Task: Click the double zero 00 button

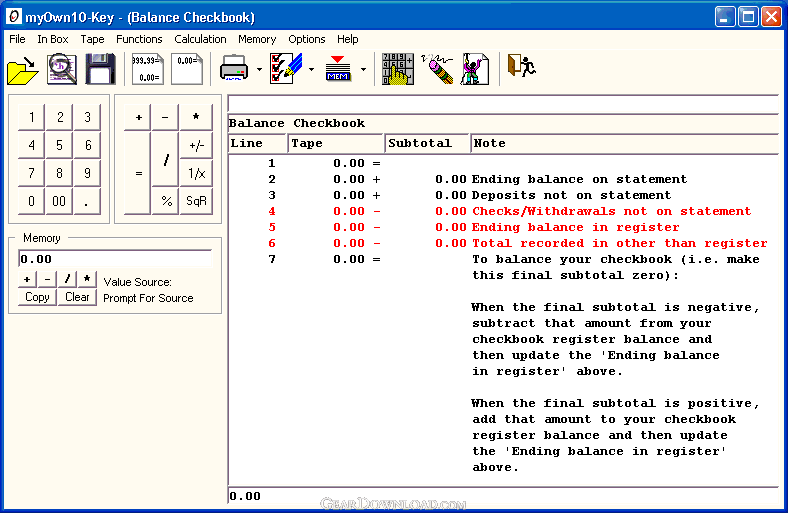Action: [x=59, y=201]
